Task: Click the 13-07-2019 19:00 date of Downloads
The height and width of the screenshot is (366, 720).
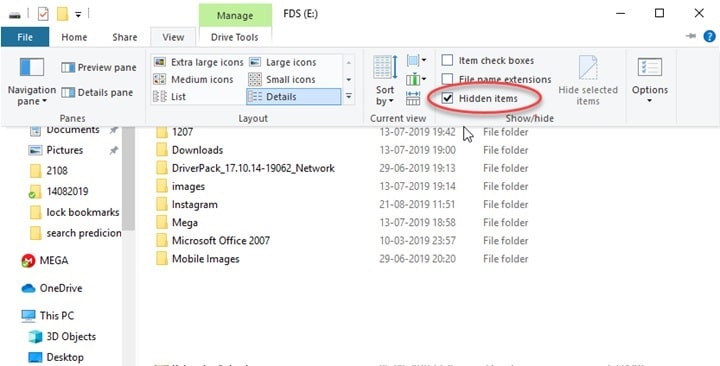Action: click(x=417, y=150)
